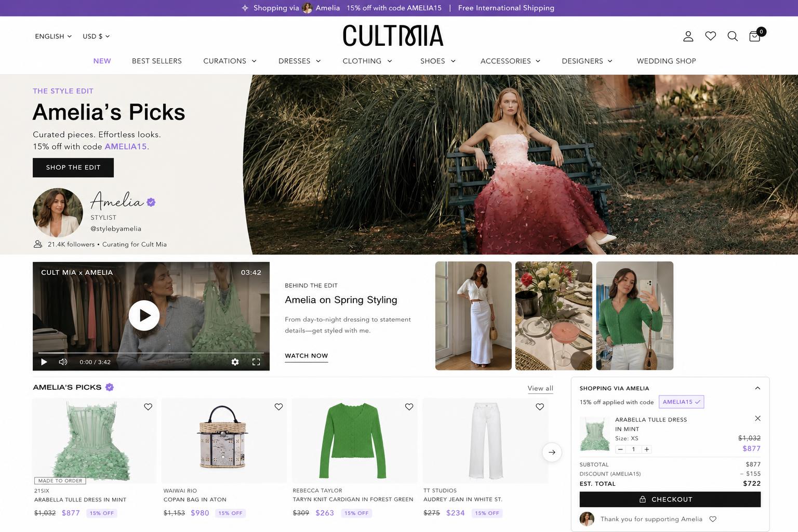Favorite the Taryn Knit Cardigan
Screen dimensions: 798x532
click(409, 407)
